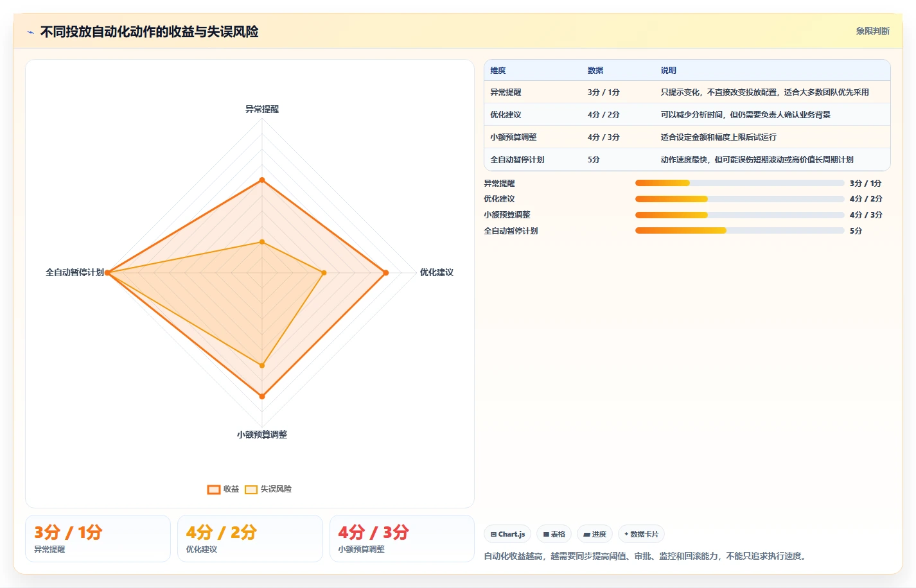This screenshot has width=916, height=588.
Task: Click the 维度 table column header
Action: (498, 71)
